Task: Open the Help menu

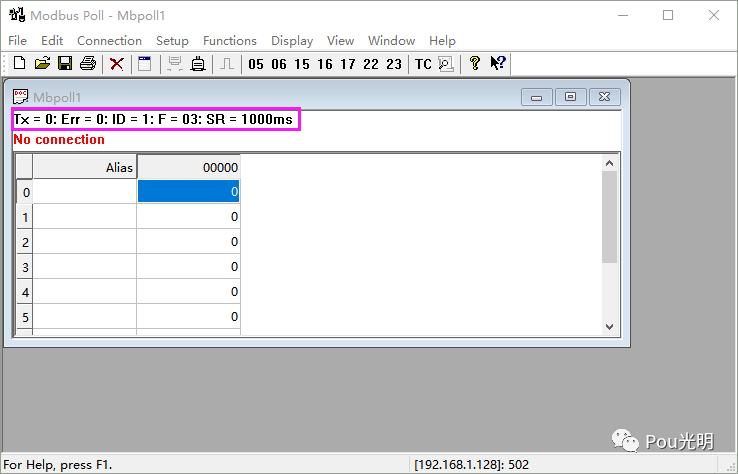Action: [442, 41]
